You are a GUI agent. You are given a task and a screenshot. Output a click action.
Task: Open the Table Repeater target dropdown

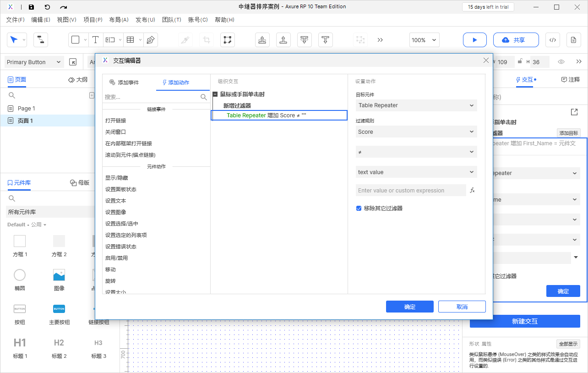pos(416,105)
